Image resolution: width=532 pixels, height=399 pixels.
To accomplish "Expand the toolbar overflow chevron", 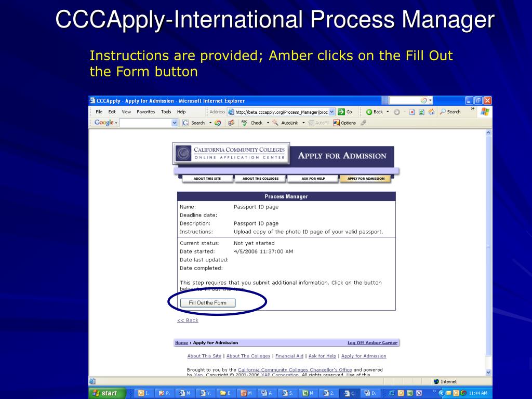I will (x=473, y=109).
